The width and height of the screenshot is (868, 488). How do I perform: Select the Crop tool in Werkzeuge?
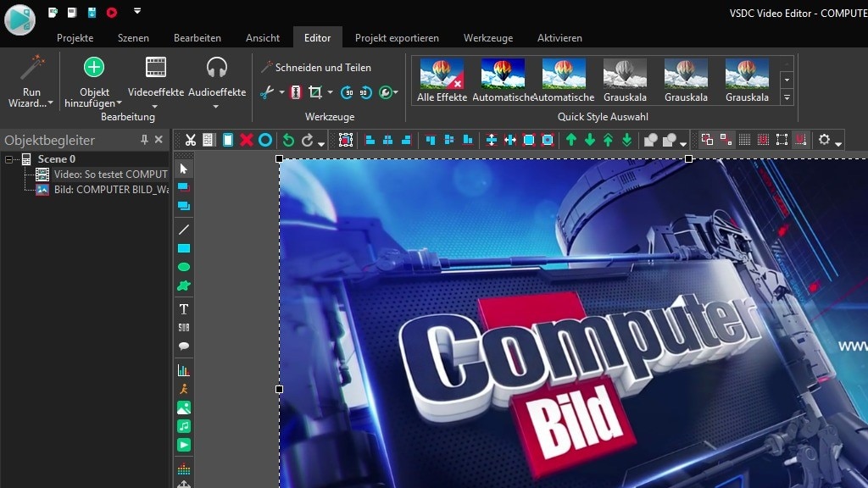(x=315, y=92)
